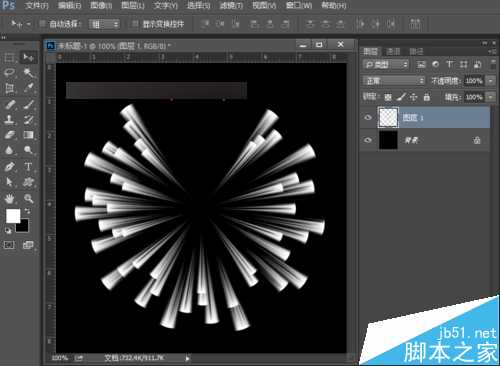The image size is (500, 366).
Task: Select the Move tool
Action: click(28, 57)
